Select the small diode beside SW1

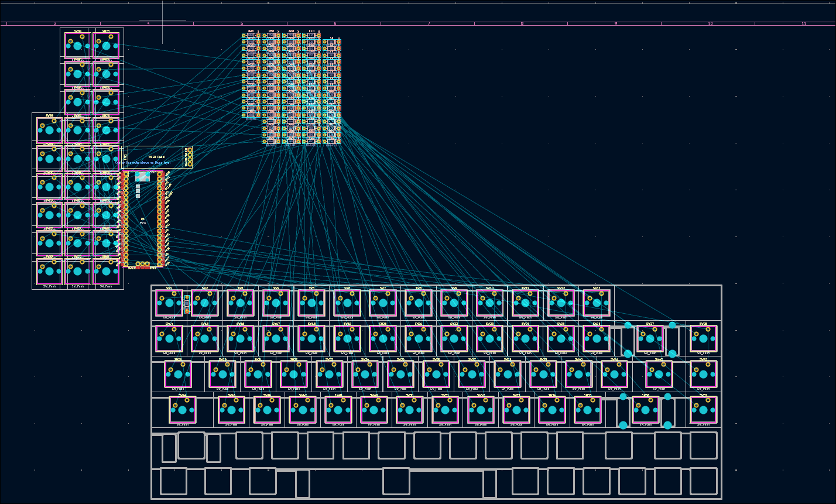click(x=187, y=304)
